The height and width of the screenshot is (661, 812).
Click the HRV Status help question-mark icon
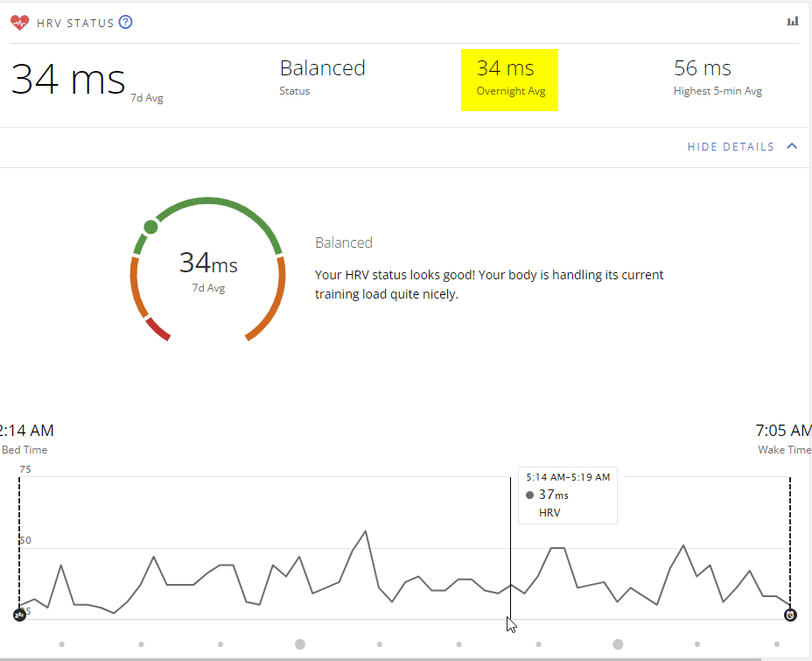point(125,22)
